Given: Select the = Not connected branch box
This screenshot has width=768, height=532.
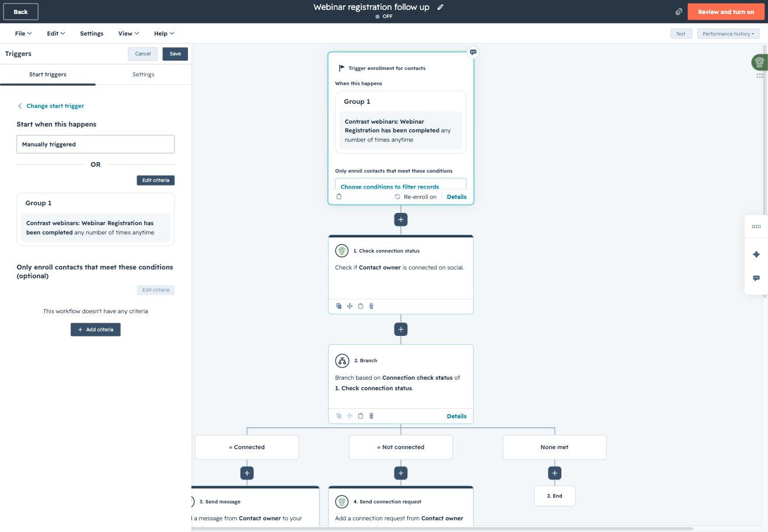Looking at the screenshot, I should click(401, 447).
